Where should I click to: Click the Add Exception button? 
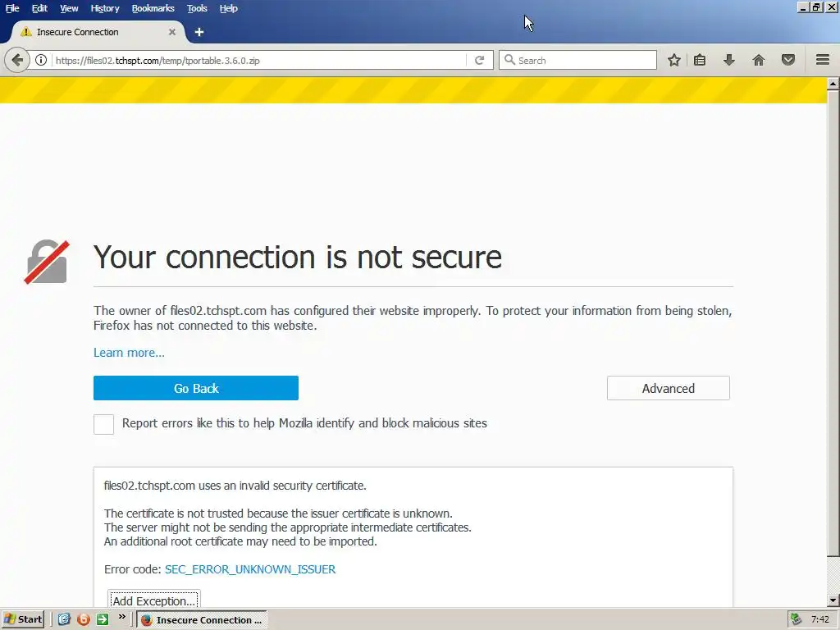point(153,600)
